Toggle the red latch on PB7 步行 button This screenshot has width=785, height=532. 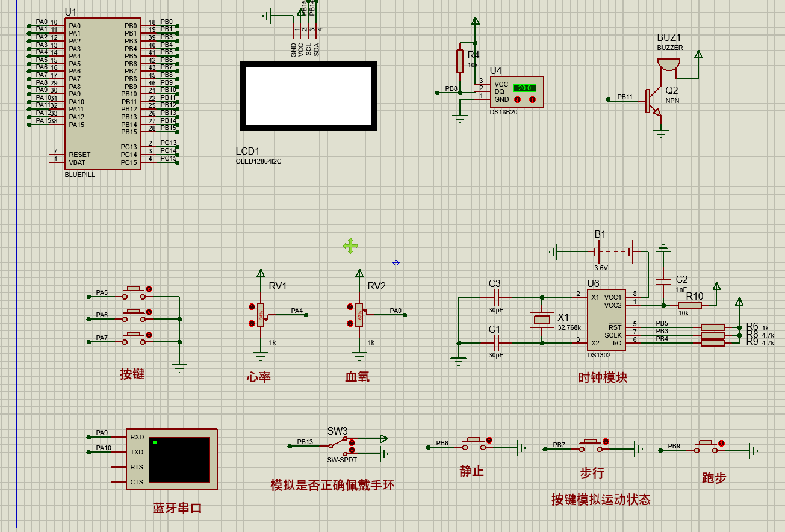pyautogui.click(x=606, y=442)
